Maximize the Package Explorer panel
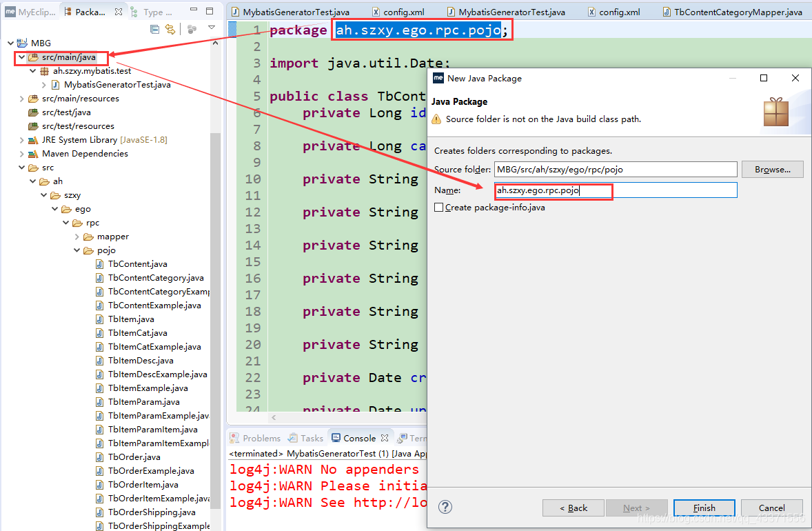The height and width of the screenshot is (531, 812). tap(210, 10)
